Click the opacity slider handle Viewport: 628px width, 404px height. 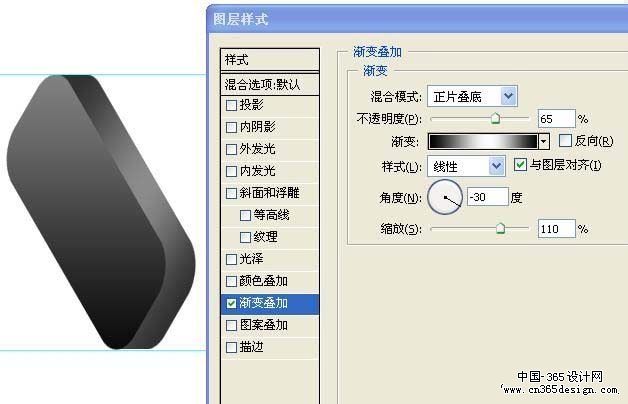pyautogui.click(x=495, y=118)
